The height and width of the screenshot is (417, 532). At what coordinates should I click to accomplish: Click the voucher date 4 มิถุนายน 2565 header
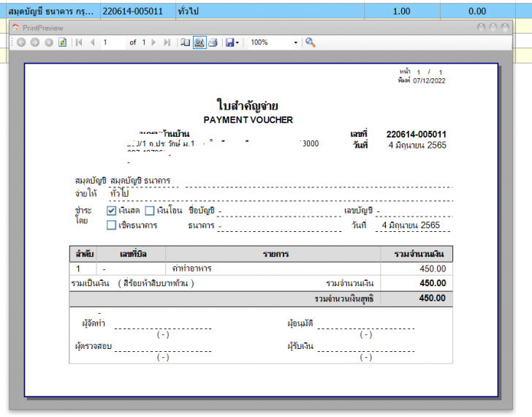click(417, 146)
